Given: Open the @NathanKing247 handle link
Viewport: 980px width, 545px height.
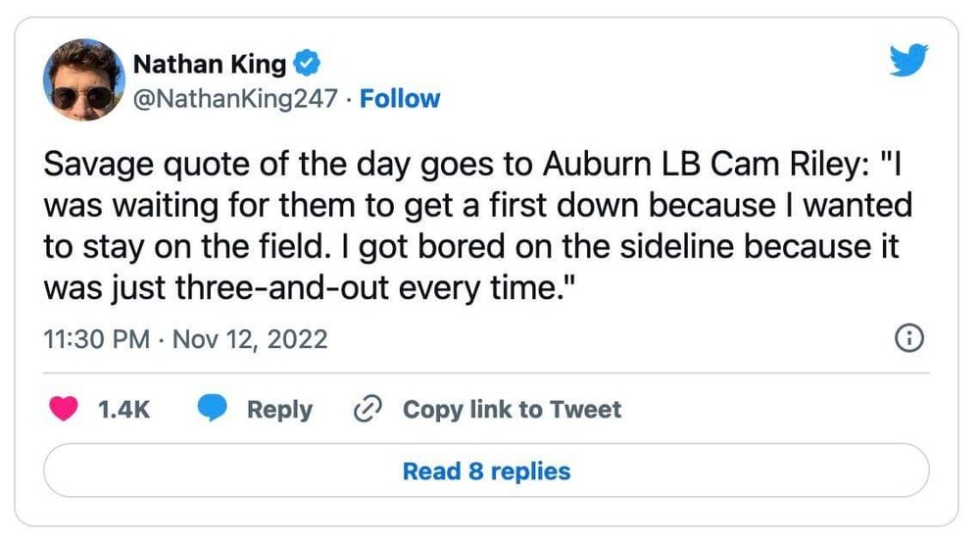Looking at the screenshot, I should click(235, 99).
